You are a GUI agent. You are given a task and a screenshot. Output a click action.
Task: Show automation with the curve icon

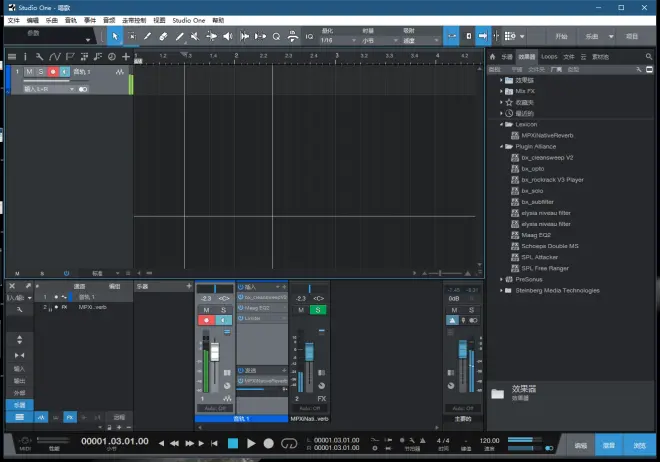click(55, 57)
